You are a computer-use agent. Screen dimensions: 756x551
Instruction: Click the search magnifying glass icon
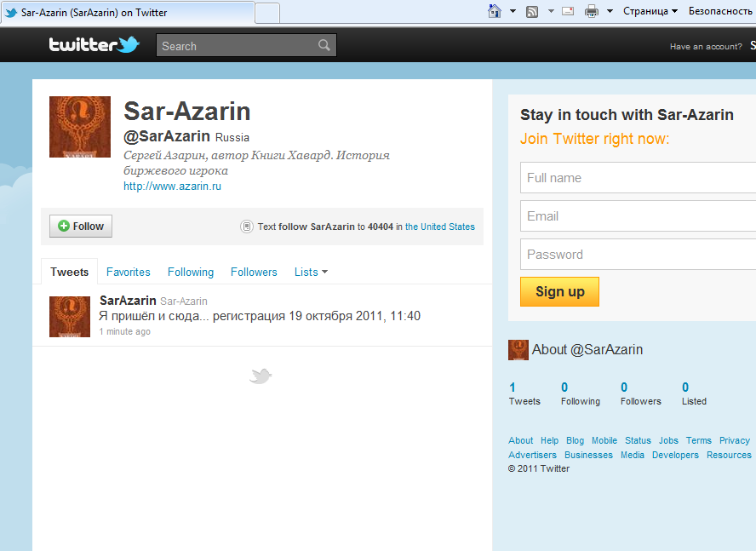tap(324, 45)
